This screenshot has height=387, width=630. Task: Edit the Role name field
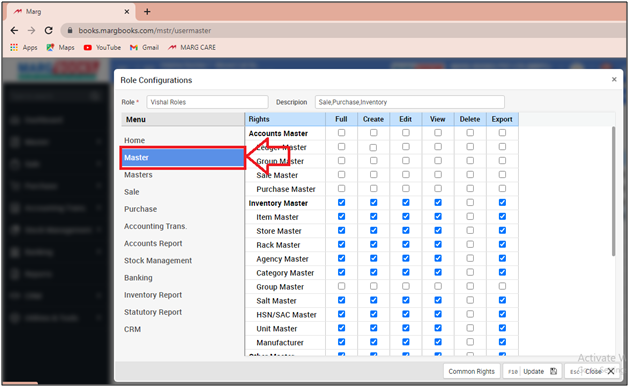[207, 102]
